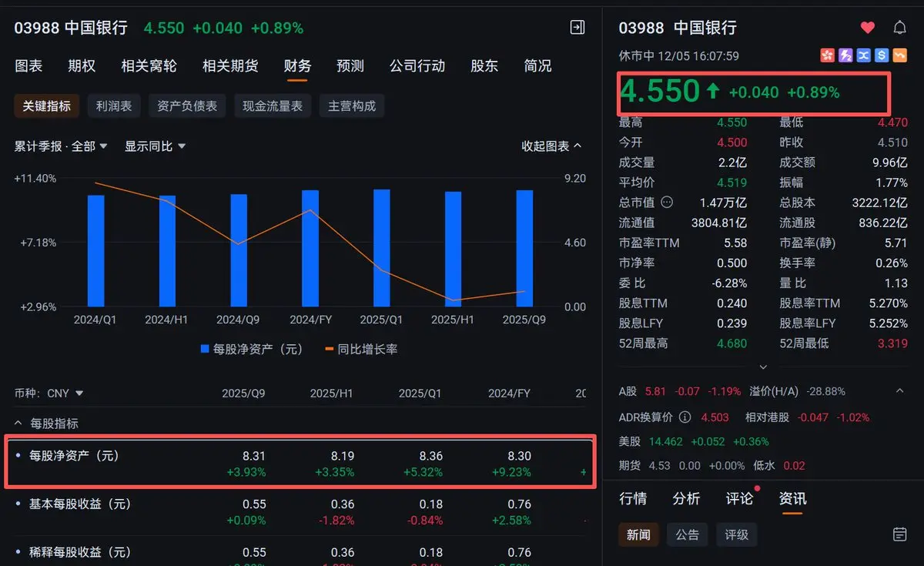This screenshot has width=924, height=566.
Task: Open the bell alert icon
Action: [899, 28]
